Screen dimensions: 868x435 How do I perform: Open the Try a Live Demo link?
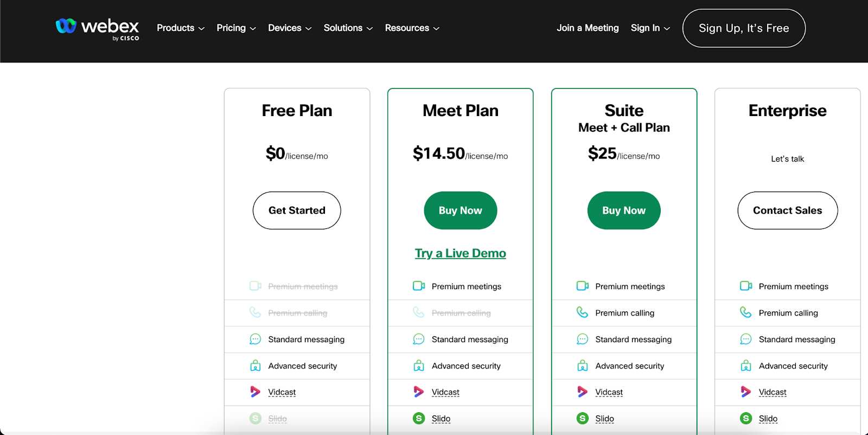[x=461, y=253]
